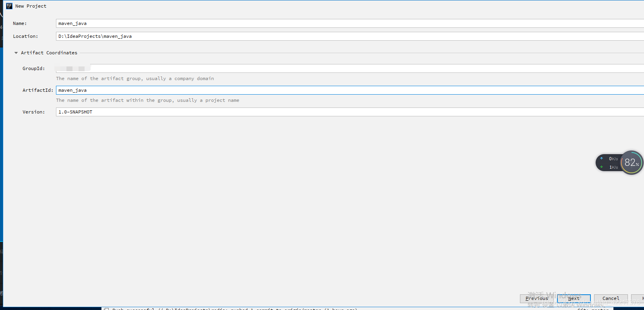Image resolution: width=644 pixels, height=310 pixels.
Task: Click the Version input field
Action: tap(350, 112)
